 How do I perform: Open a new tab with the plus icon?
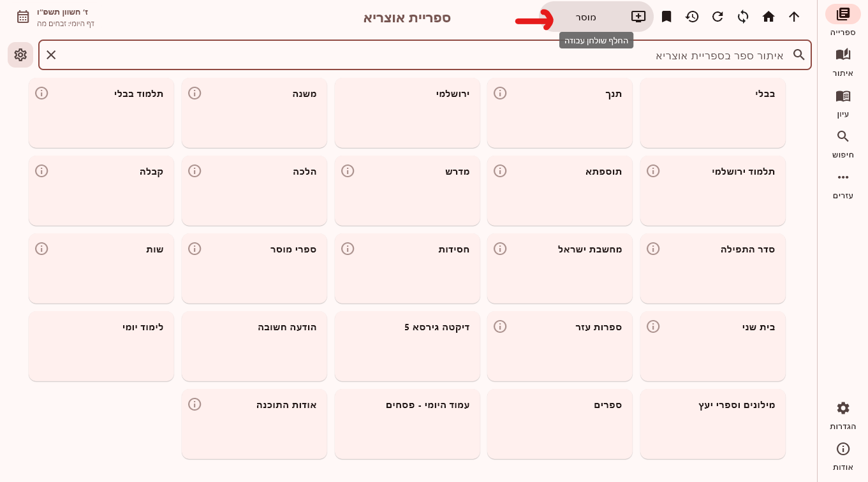(638, 17)
